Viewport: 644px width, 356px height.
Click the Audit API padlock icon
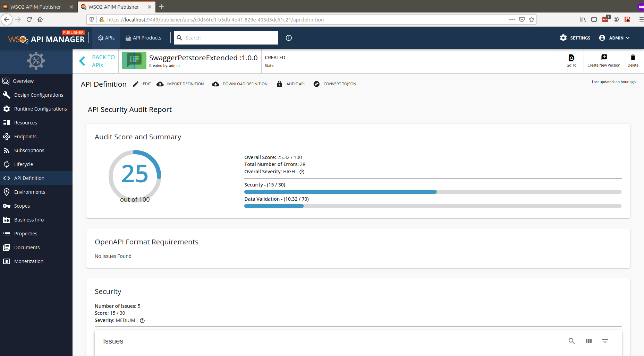coord(279,84)
